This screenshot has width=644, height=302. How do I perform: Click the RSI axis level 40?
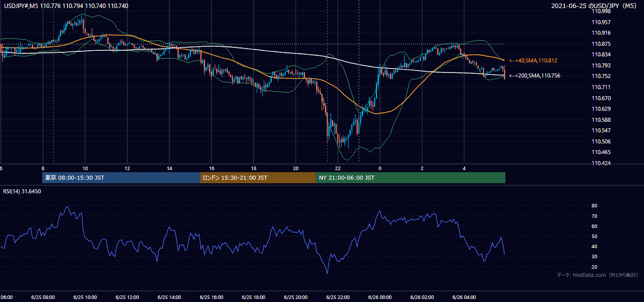pos(594,246)
